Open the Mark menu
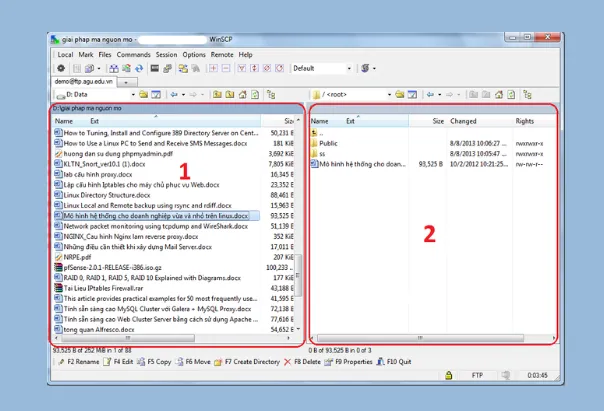 click(x=86, y=55)
